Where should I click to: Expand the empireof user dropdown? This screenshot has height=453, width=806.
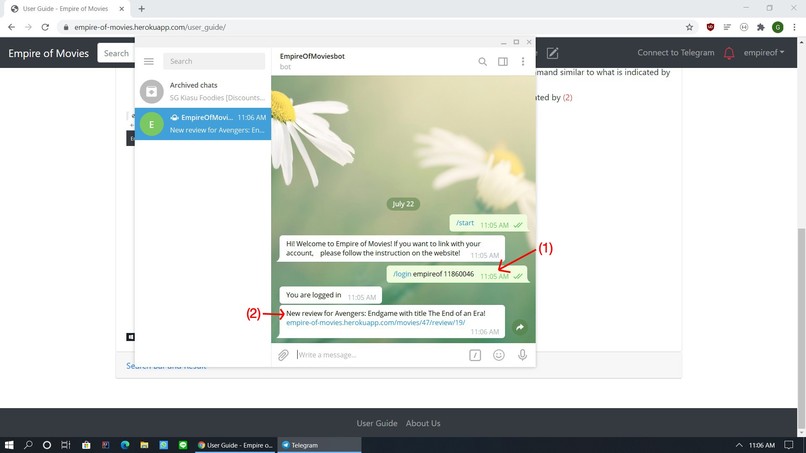tap(764, 52)
